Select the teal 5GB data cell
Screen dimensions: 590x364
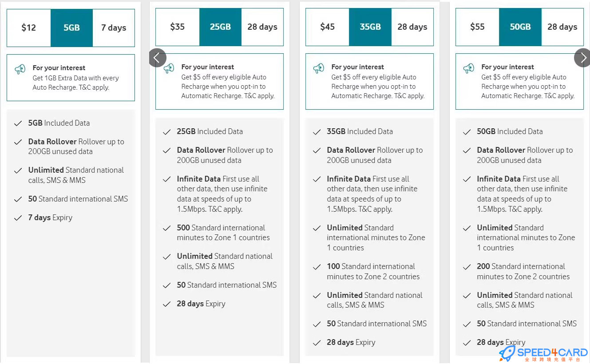(71, 28)
